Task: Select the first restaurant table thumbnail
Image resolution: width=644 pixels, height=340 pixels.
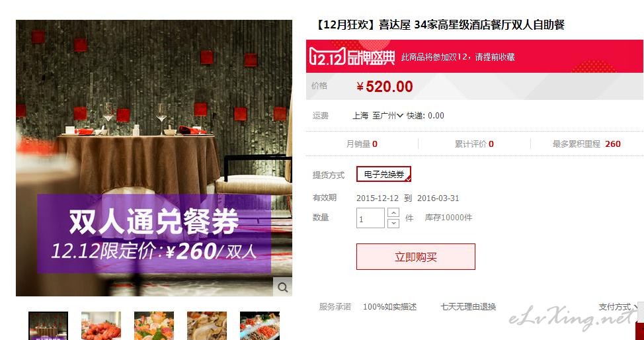Action: [x=48, y=325]
